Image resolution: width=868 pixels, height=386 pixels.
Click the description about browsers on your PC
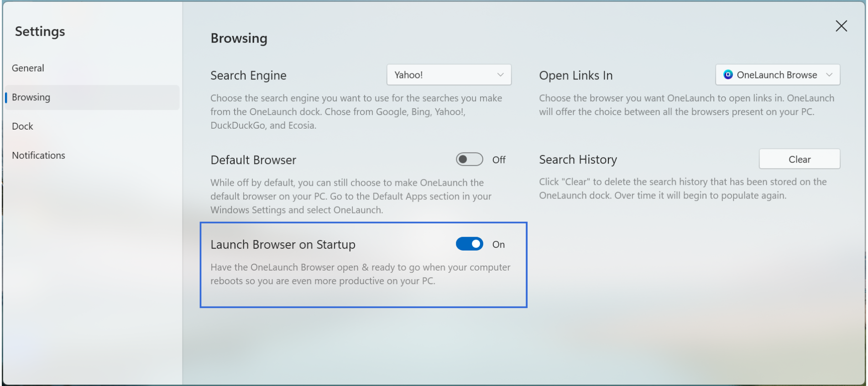point(687,105)
